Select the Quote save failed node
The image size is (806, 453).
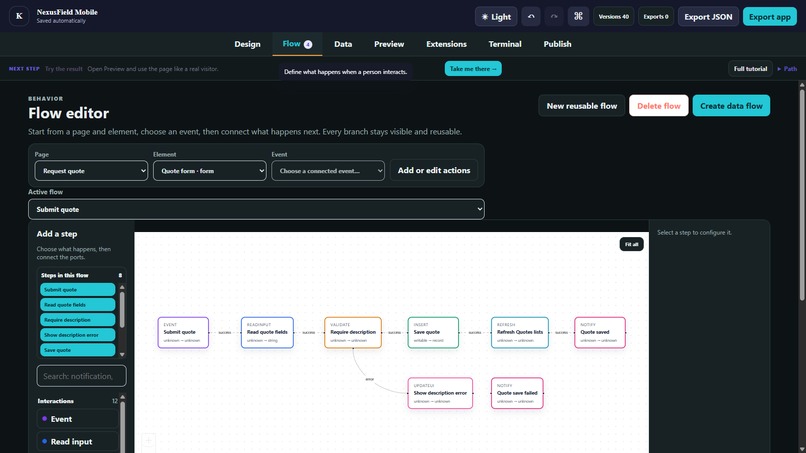(x=517, y=393)
